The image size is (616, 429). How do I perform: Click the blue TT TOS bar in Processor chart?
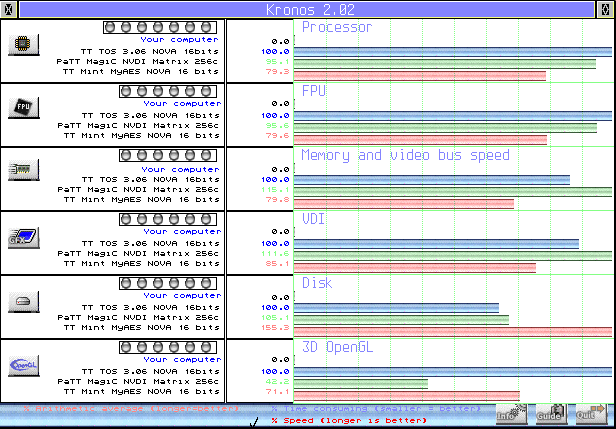453,51
